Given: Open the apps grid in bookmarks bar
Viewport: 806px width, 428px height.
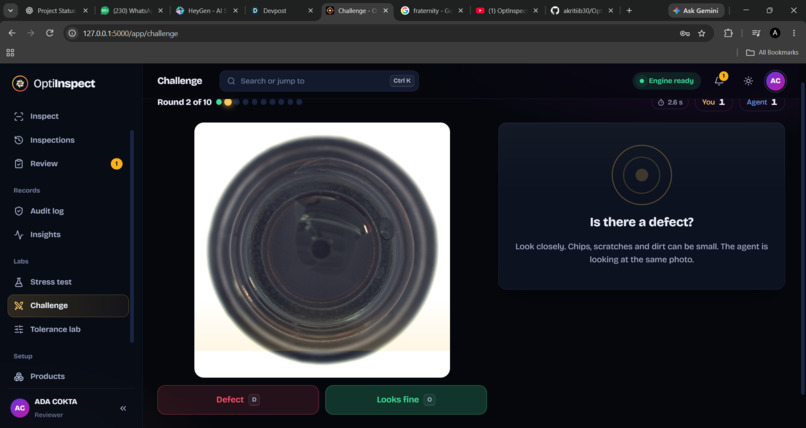Looking at the screenshot, I should (10, 52).
